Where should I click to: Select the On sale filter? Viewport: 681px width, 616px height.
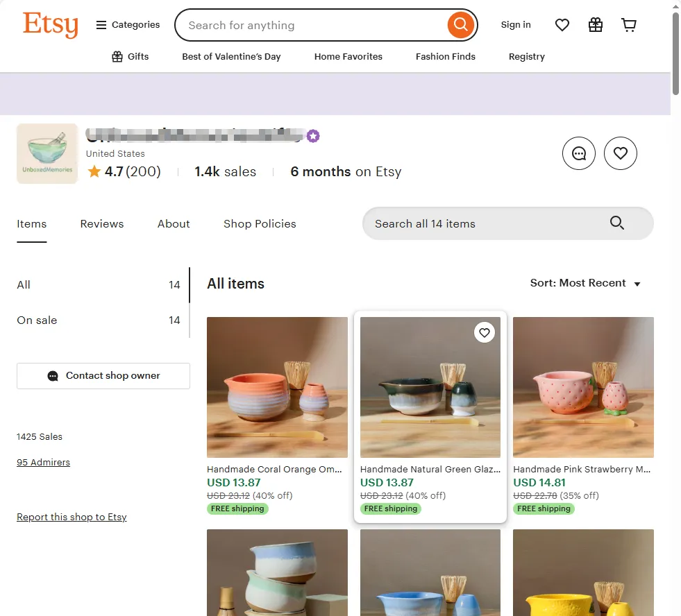pyautogui.click(x=37, y=320)
